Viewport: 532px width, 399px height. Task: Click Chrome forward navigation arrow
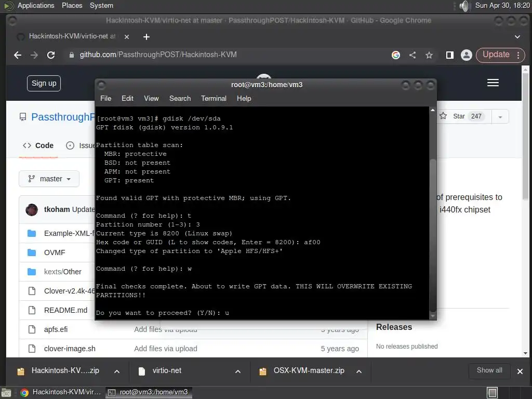(x=34, y=55)
